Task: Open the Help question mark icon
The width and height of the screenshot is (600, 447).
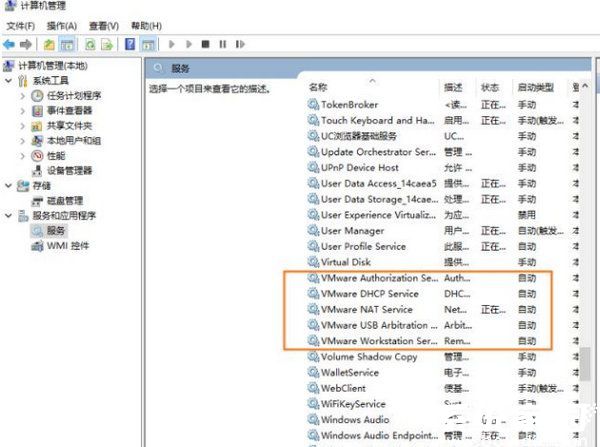Action: tap(130, 44)
